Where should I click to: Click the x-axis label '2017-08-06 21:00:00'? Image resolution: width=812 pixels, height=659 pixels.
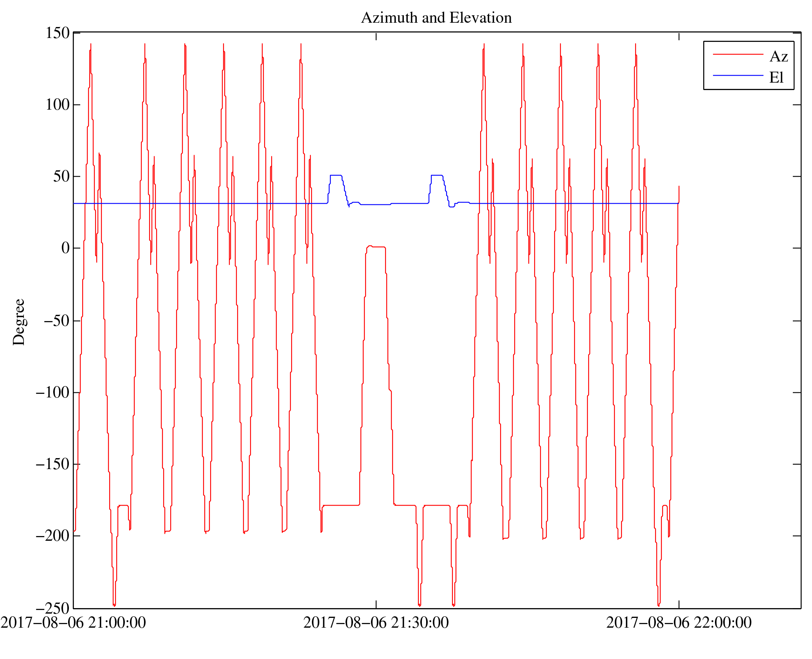coord(73,622)
